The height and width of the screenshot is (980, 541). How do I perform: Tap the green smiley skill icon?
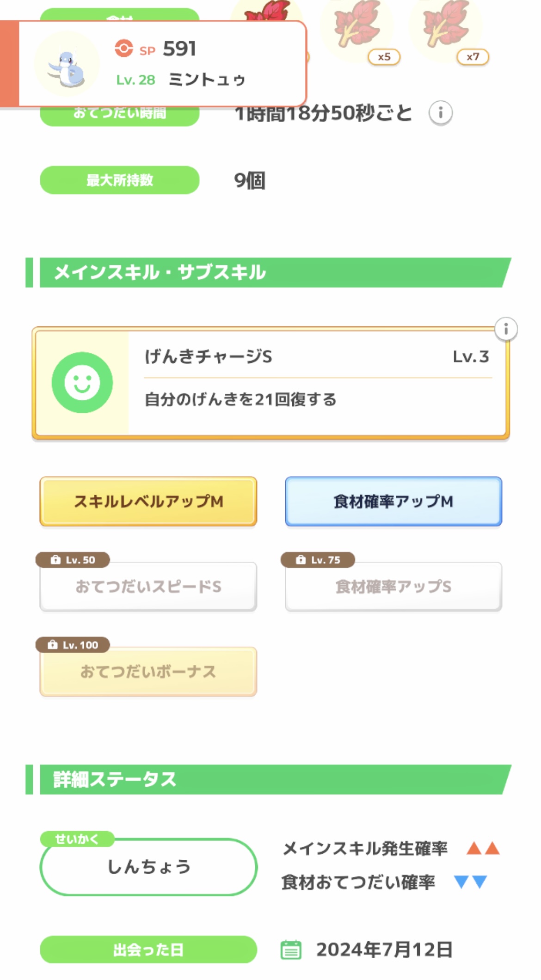82,382
